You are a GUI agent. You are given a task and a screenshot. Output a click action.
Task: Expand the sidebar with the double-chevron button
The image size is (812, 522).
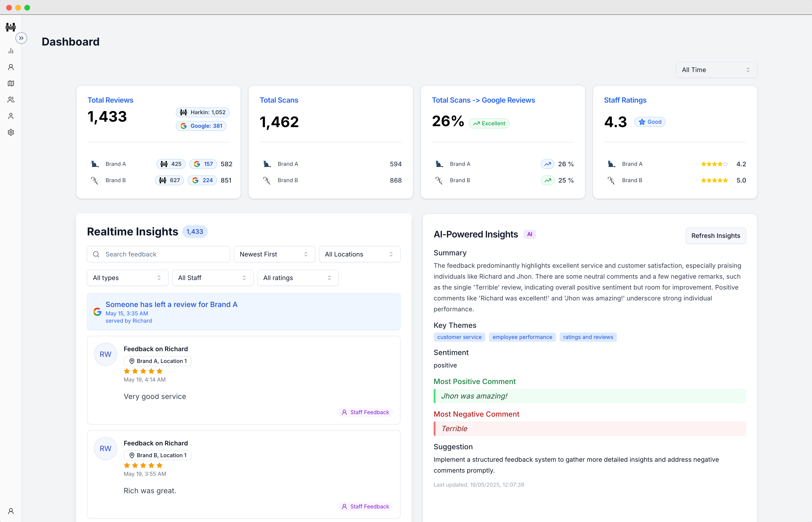coord(21,38)
